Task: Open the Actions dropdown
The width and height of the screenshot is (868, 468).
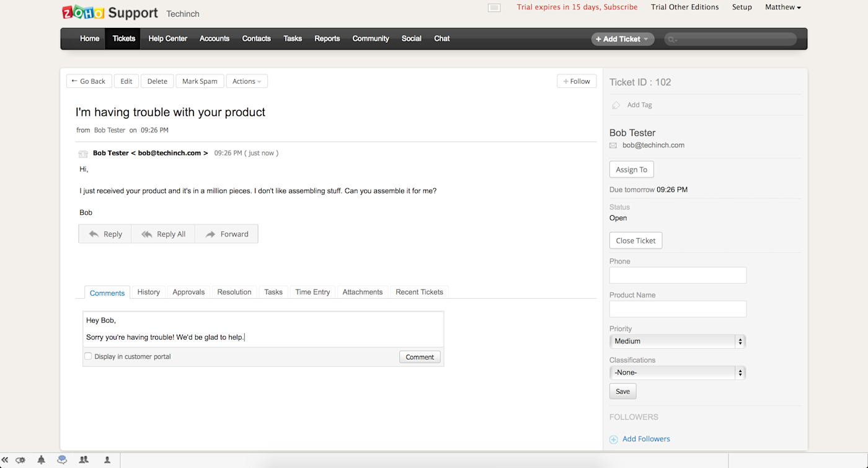Action: (x=247, y=81)
